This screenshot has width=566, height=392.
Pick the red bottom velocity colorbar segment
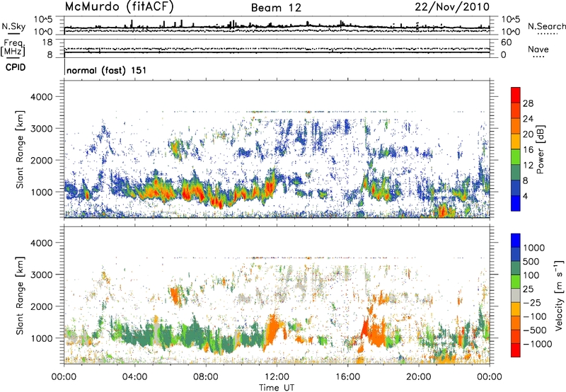pos(516,350)
